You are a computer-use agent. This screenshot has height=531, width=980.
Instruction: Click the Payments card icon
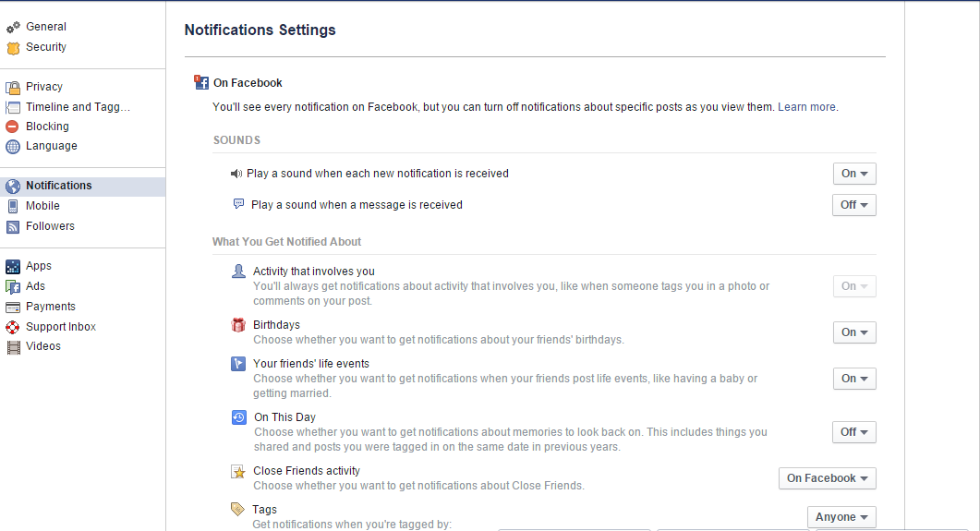pos(13,307)
